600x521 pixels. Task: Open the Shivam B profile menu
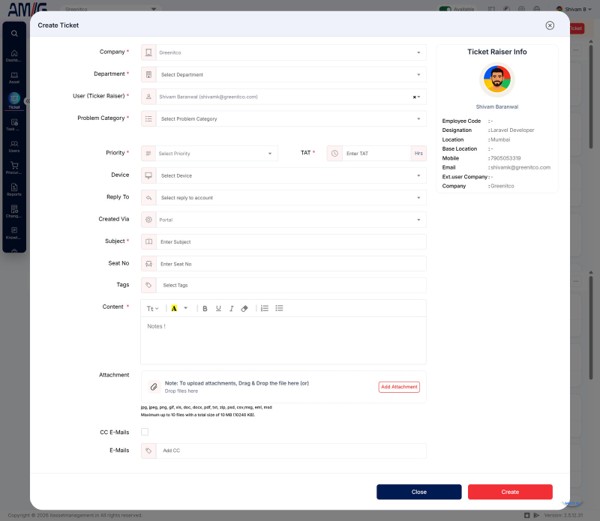(x=574, y=9)
